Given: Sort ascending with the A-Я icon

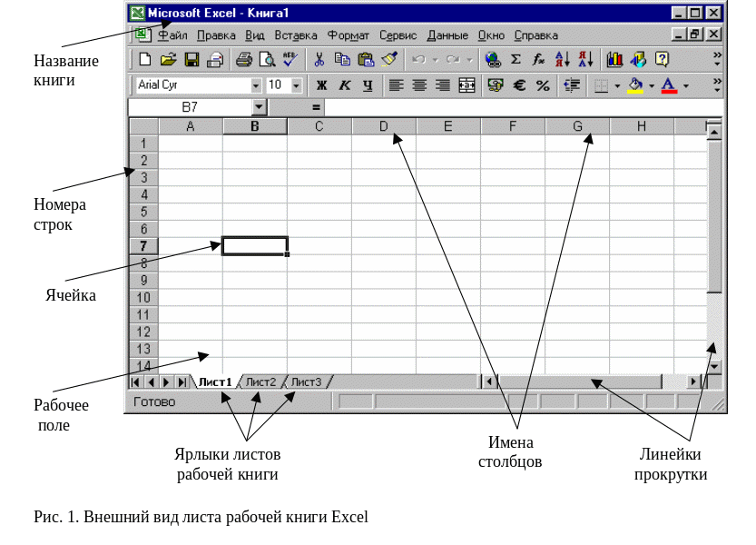Looking at the screenshot, I should coord(562,59).
